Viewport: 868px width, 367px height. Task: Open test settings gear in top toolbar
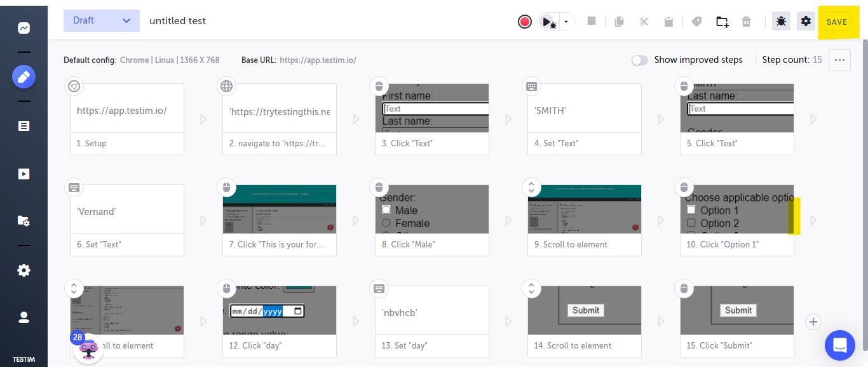806,21
